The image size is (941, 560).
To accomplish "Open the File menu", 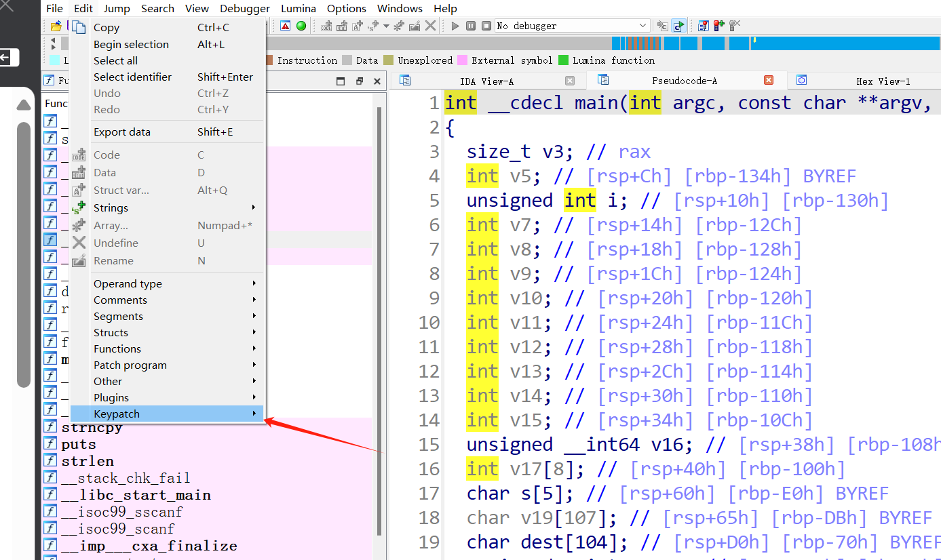I will [x=54, y=9].
